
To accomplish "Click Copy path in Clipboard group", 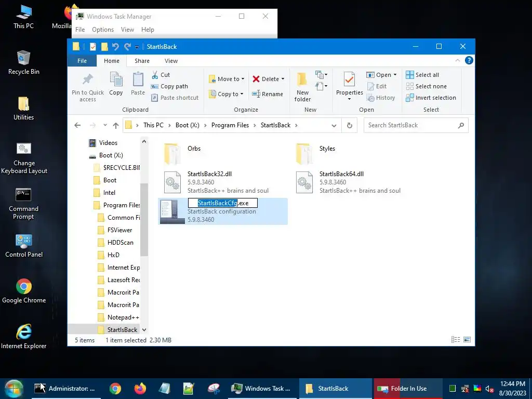I will [169, 86].
